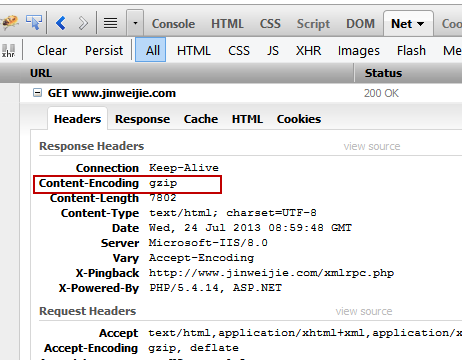Collapse the GET www.jinweijie.com request
The width and height of the screenshot is (462, 360).
(38, 93)
